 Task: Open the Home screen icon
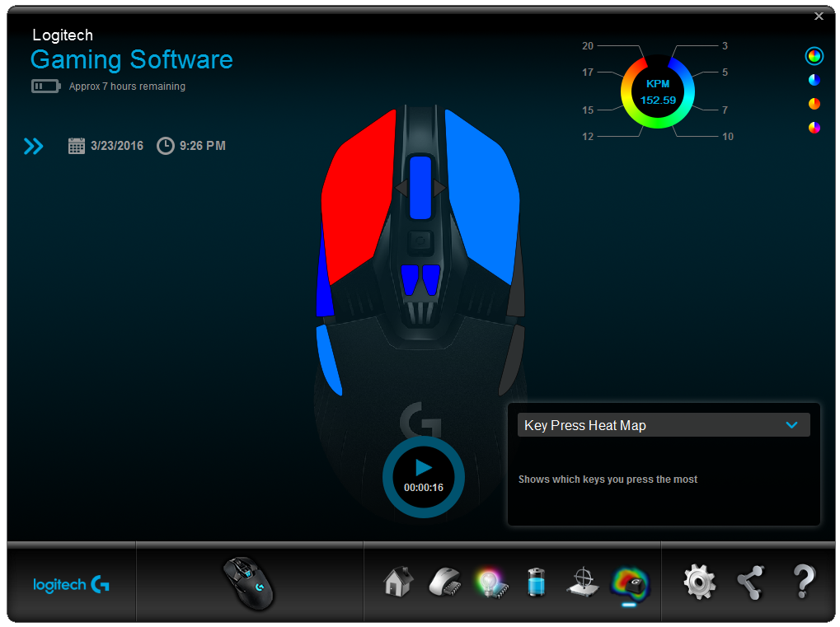pyautogui.click(x=397, y=582)
